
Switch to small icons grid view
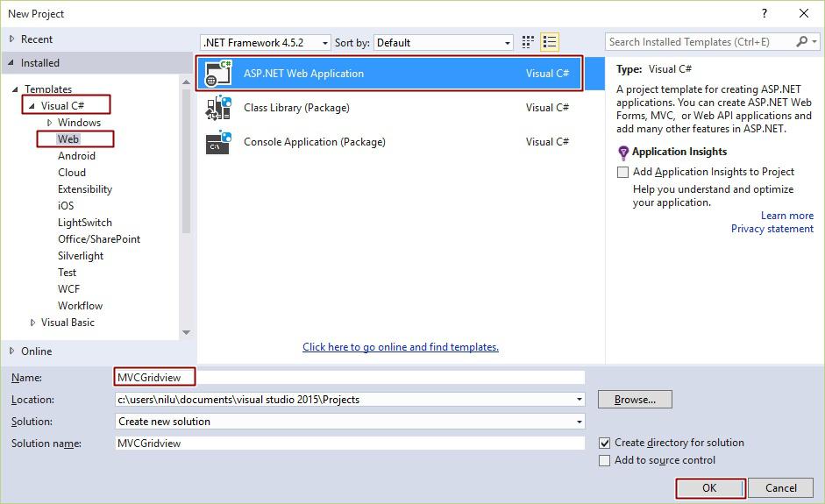pos(528,42)
